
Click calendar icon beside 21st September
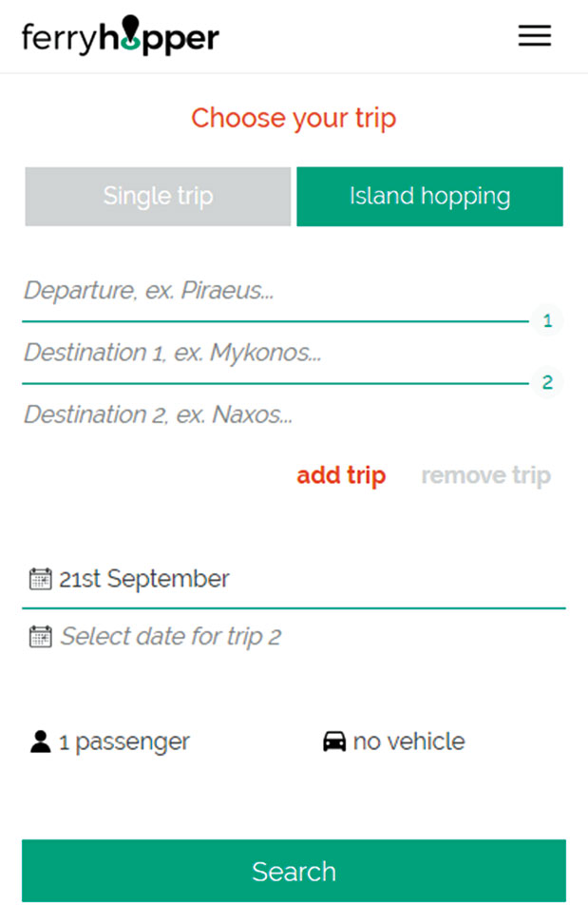(x=40, y=579)
